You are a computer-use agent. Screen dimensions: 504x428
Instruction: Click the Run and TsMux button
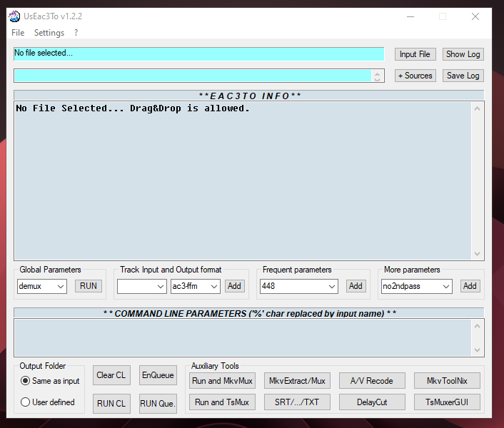222,402
